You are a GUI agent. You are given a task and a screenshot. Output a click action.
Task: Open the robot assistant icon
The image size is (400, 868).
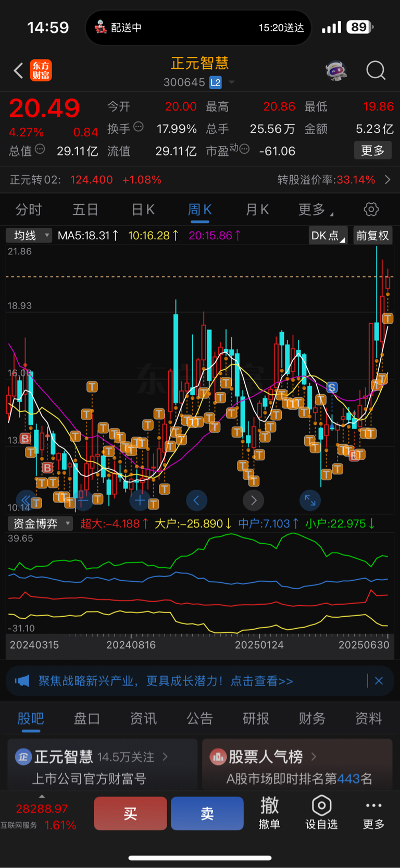(x=336, y=70)
